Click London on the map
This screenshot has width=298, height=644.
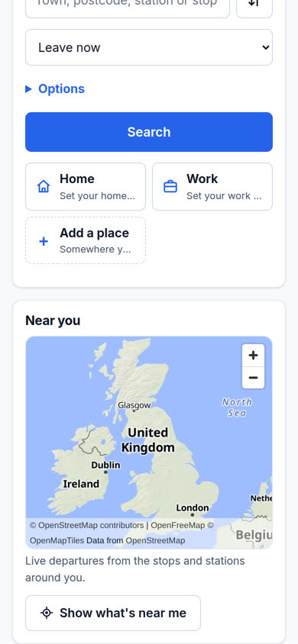pos(193,508)
